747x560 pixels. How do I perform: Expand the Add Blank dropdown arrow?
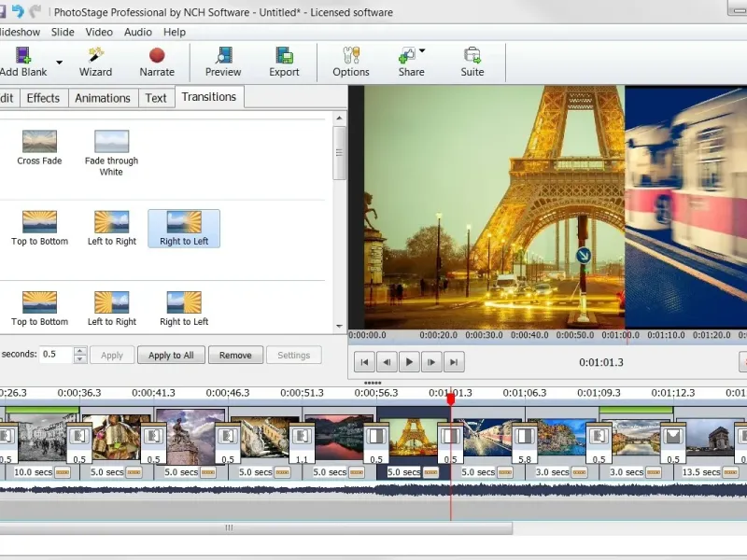[60, 63]
